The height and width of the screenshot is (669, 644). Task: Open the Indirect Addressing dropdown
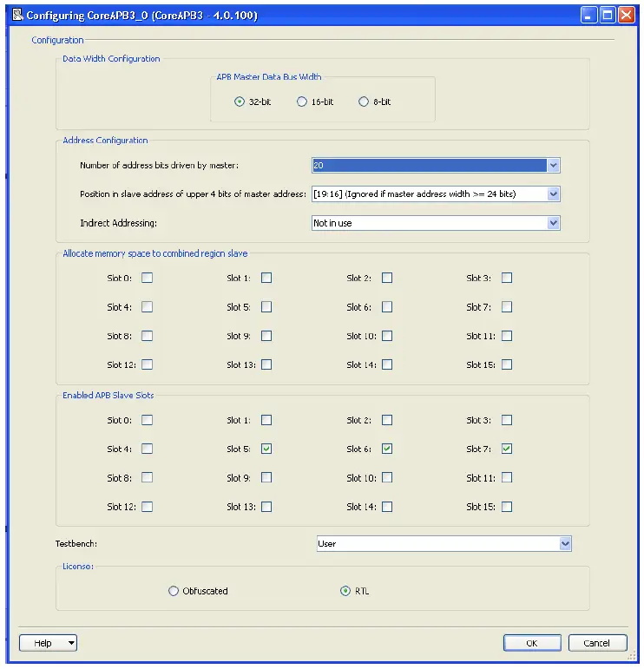pyautogui.click(x=553, y=223)
